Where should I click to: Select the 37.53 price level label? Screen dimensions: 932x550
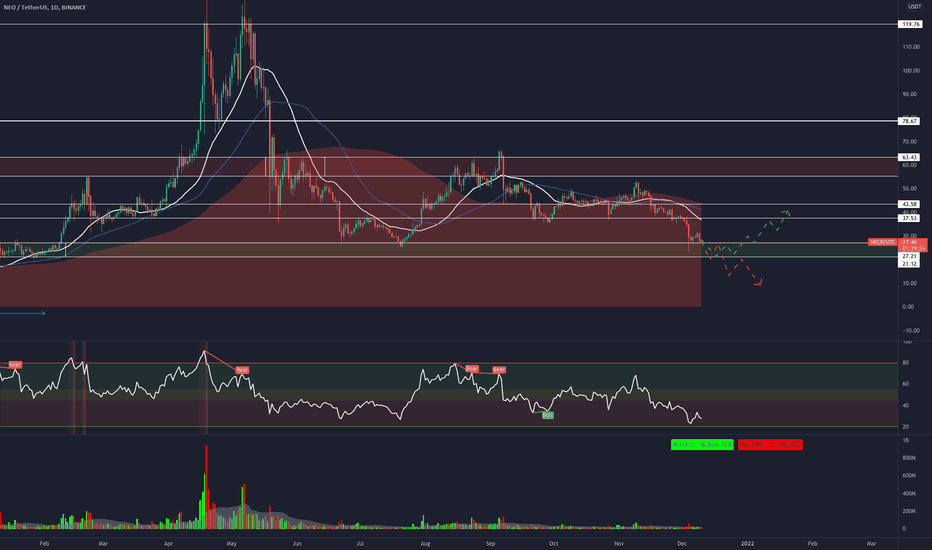[909, 218]
